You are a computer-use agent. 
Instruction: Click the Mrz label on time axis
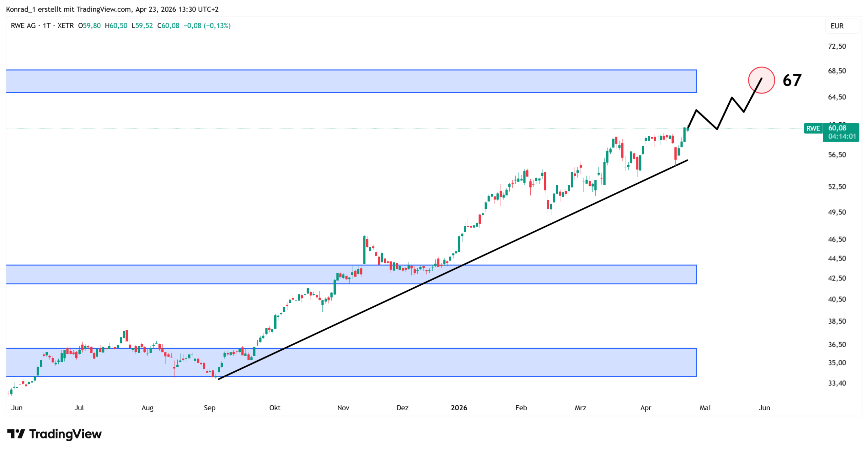tap(580, 408)
